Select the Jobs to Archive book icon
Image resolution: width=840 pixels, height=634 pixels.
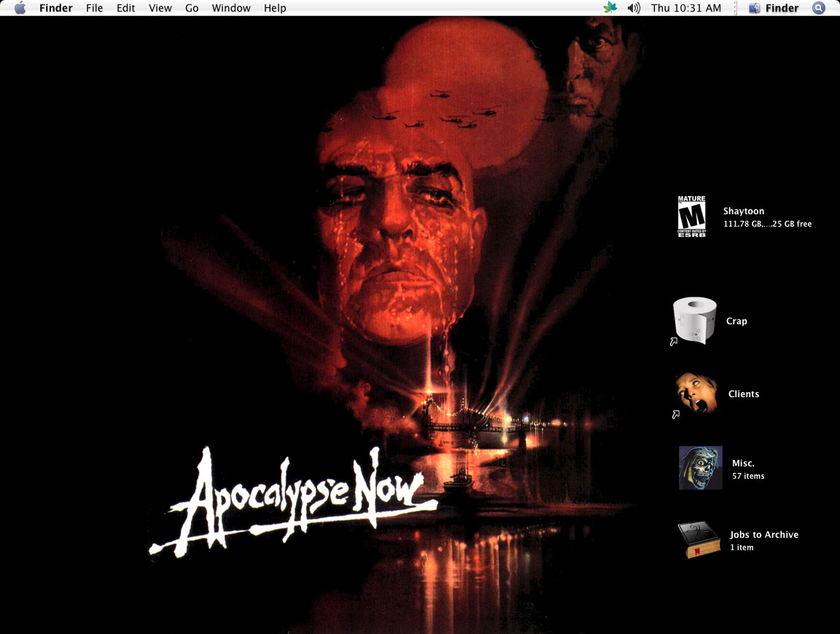(699, 539)
